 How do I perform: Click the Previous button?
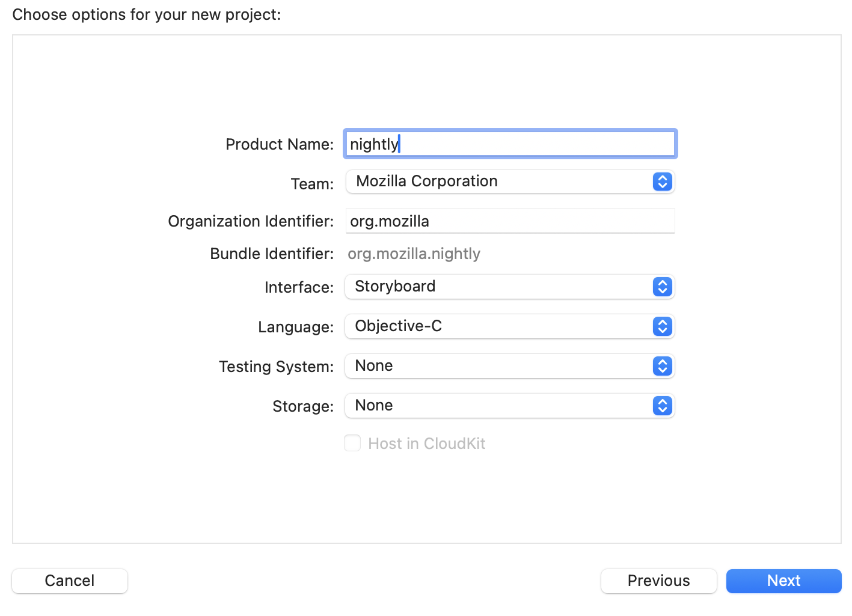click(x=658, y=581)
